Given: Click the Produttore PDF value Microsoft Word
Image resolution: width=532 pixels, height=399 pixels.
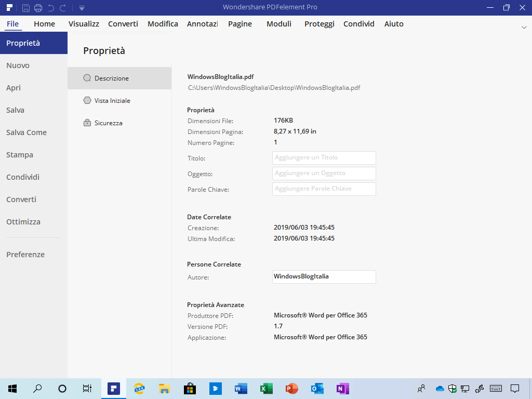Looking at the screenshot, I should [x=321, y=315].
